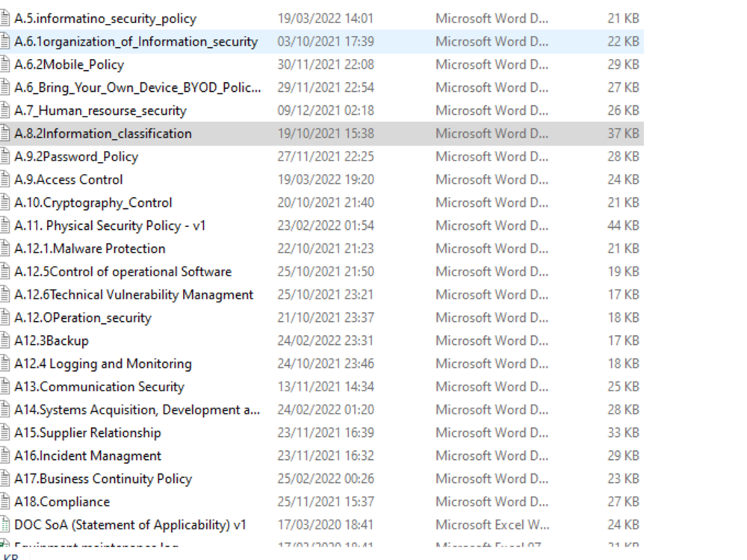Viewport: 747px width, 560px height.
Task: Select file name A12.4 Logging and Monitoring
Action: (103, 364)
